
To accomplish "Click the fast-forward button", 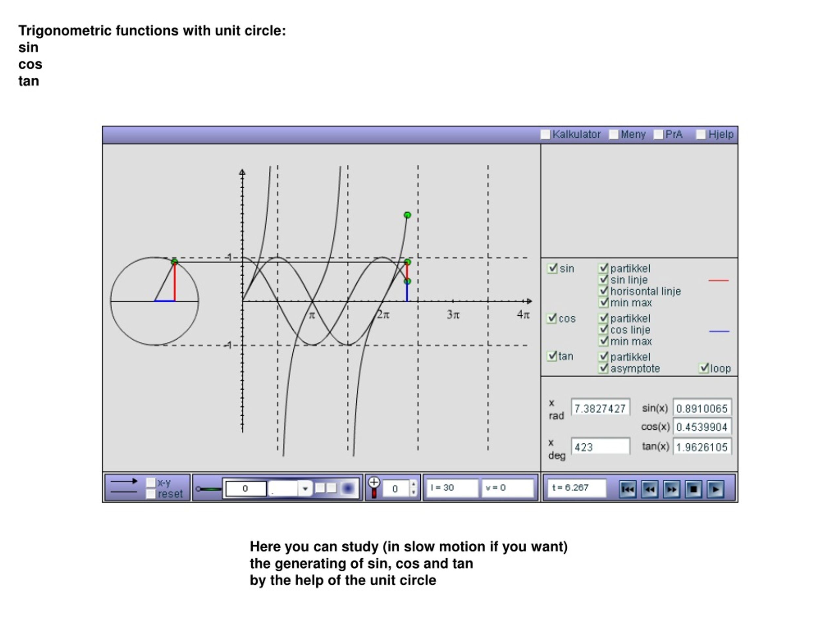I will (x=671, y=489).
